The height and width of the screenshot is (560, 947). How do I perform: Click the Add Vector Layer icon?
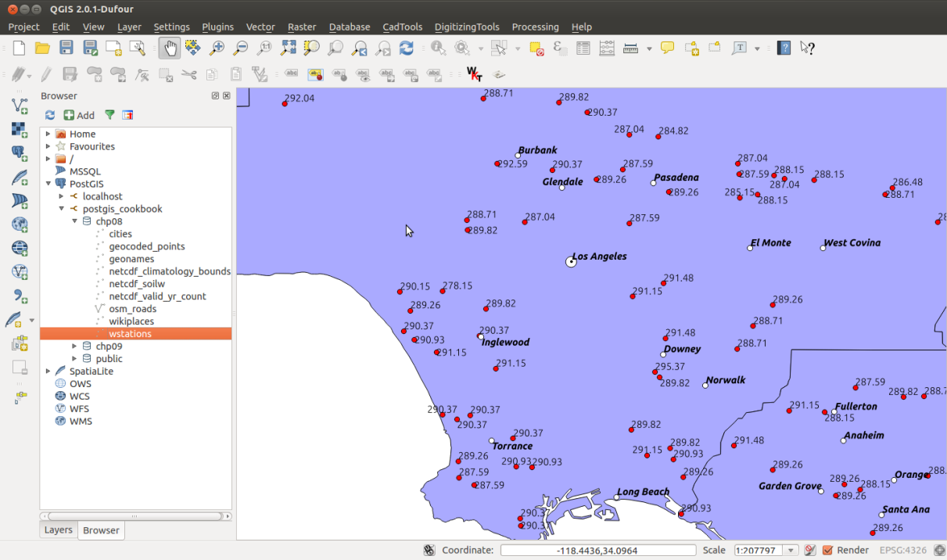click(x=20, y=106)
